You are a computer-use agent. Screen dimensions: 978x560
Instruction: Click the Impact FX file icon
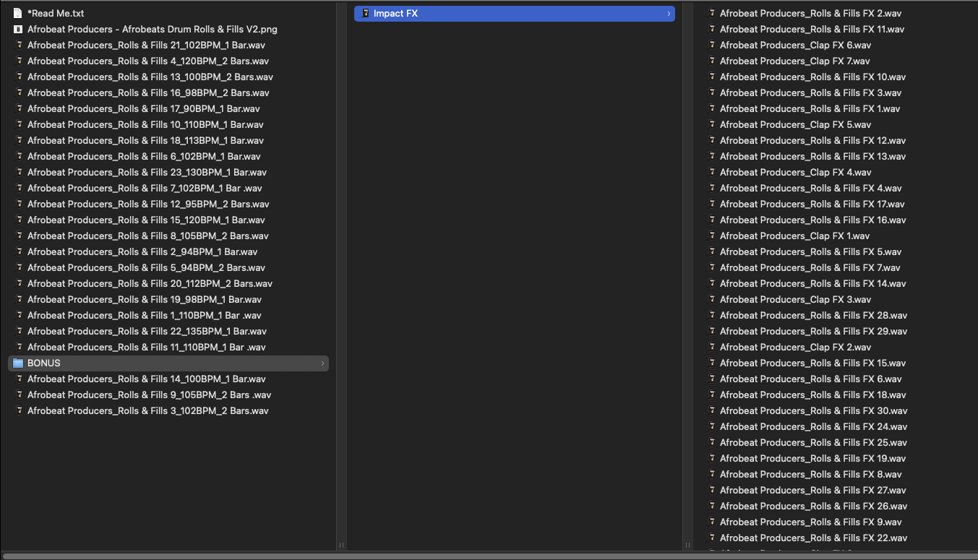365,13
